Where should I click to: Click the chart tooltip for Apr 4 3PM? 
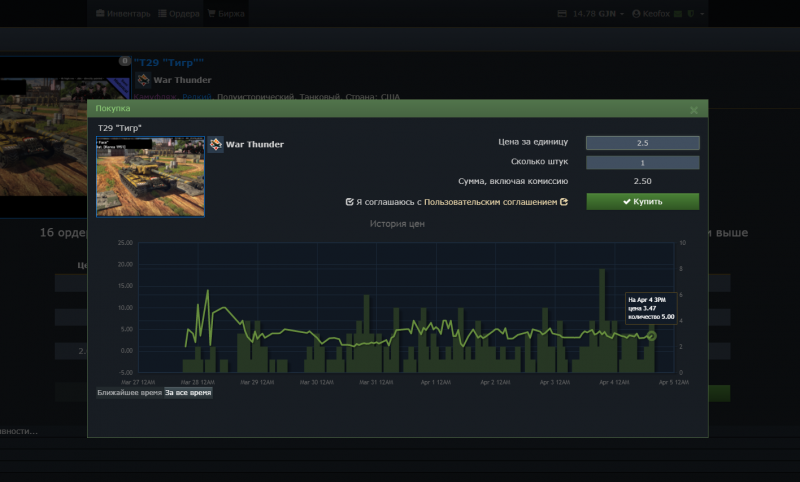651,308
